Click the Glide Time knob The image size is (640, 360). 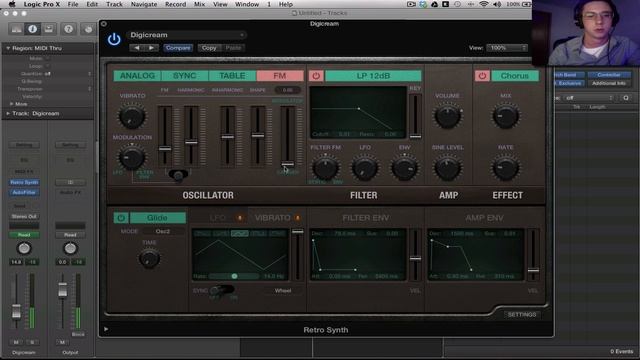(149, 258)
